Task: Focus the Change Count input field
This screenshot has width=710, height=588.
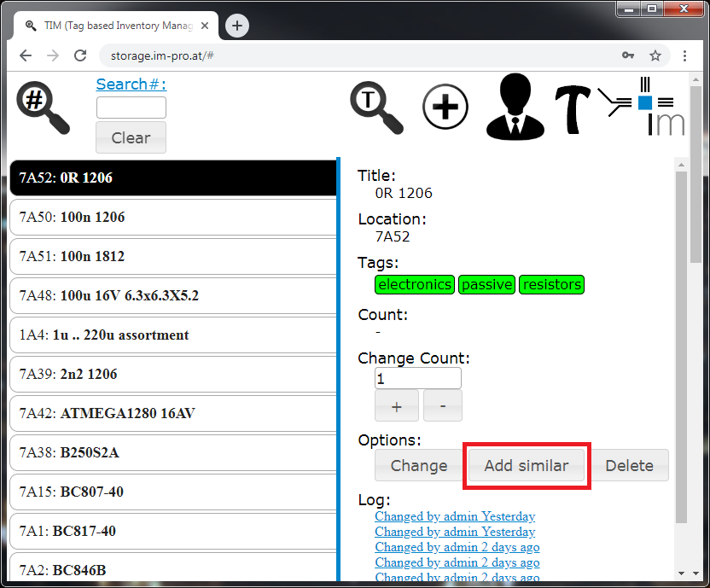Action: point(418,378)
